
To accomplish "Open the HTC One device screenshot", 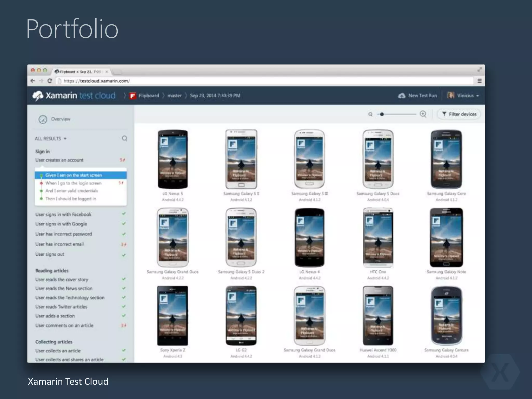I will pyautogui.click(x=378, y=237).
